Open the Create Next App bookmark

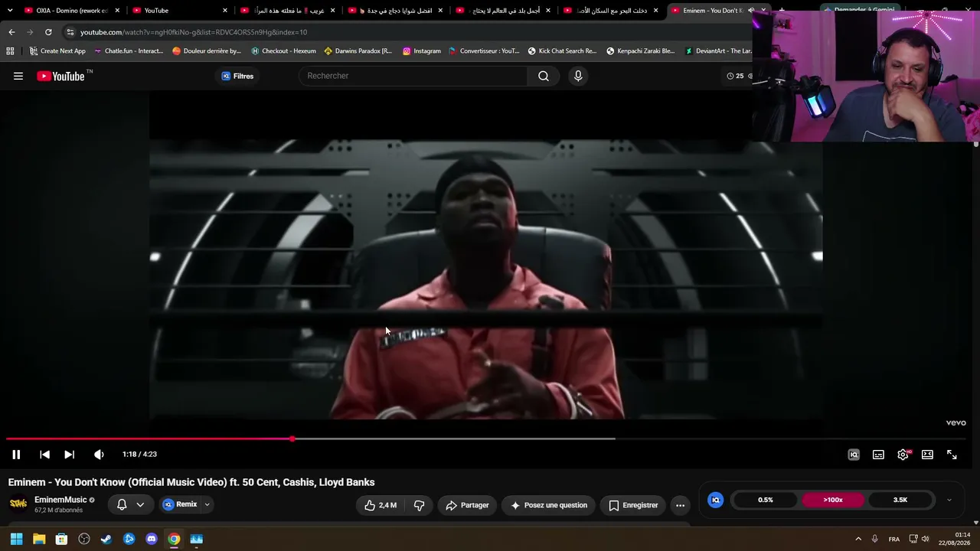coord(57,51)
